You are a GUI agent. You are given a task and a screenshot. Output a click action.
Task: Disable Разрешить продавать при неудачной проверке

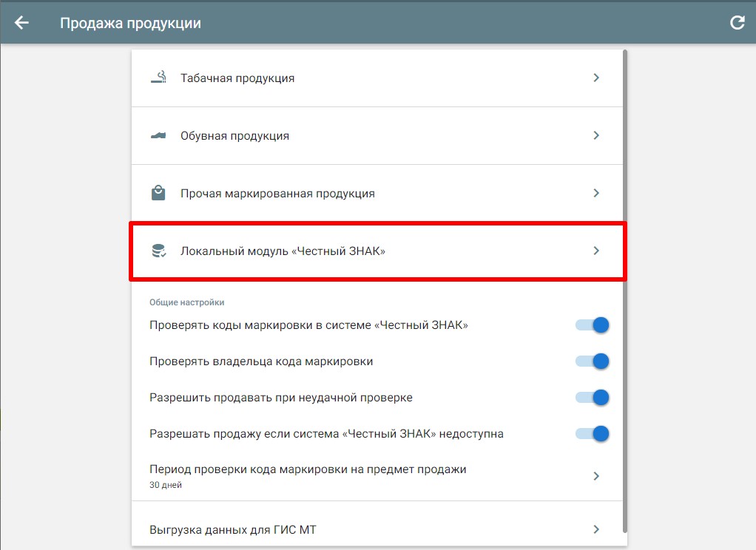(592, 397)
